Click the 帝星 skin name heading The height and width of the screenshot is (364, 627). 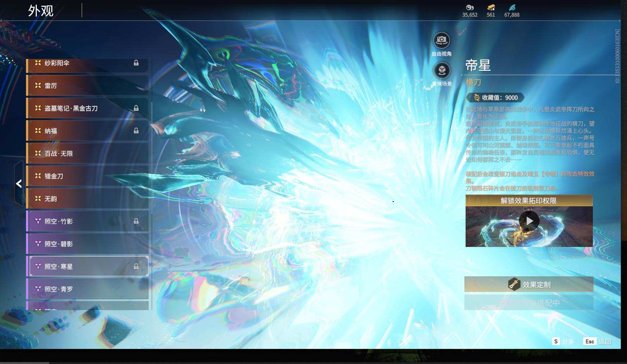point(478,65)
